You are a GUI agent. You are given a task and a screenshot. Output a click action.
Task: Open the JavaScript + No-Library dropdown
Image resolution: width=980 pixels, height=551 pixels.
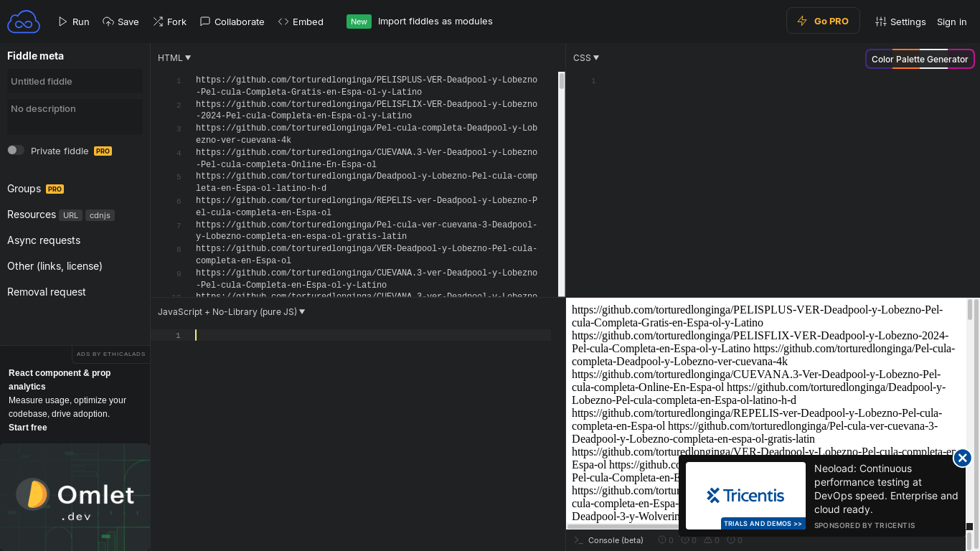tap(232, 311)
